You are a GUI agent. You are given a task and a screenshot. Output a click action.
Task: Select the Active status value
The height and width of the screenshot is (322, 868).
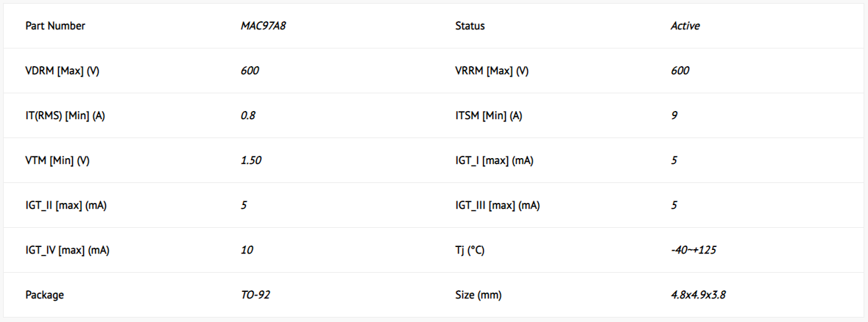(685, 26)
